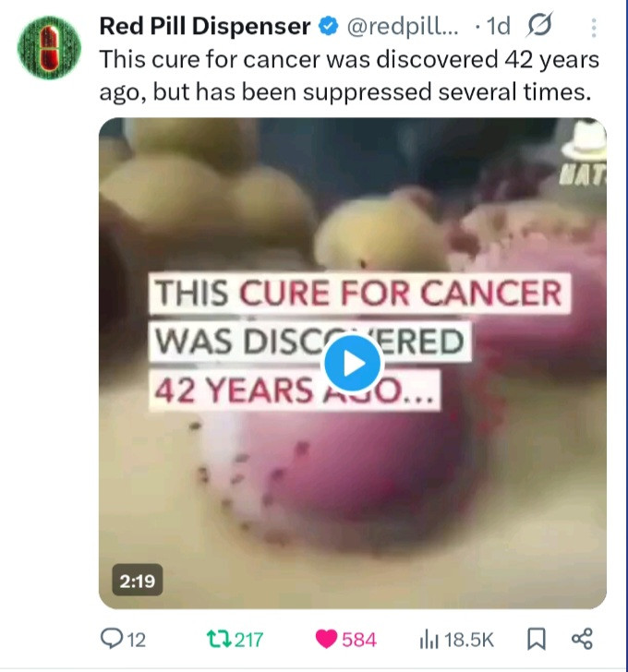Click the 217 repost count
628x672 pixels.
[x=248, y=640]
